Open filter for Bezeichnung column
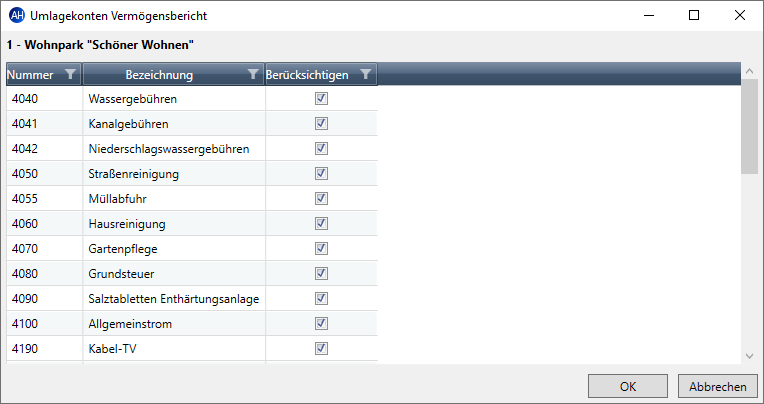Screen dimensions: 764x404 [253, 75]
